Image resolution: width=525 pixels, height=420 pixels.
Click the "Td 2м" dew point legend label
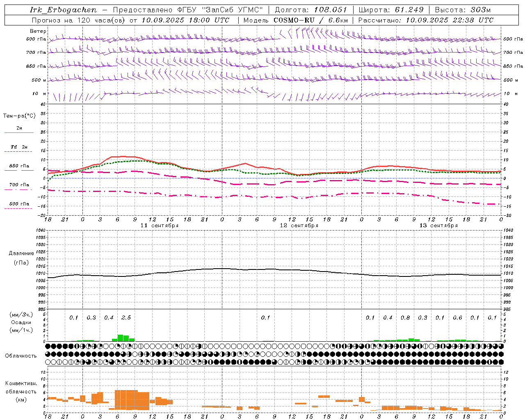point(19,147)
